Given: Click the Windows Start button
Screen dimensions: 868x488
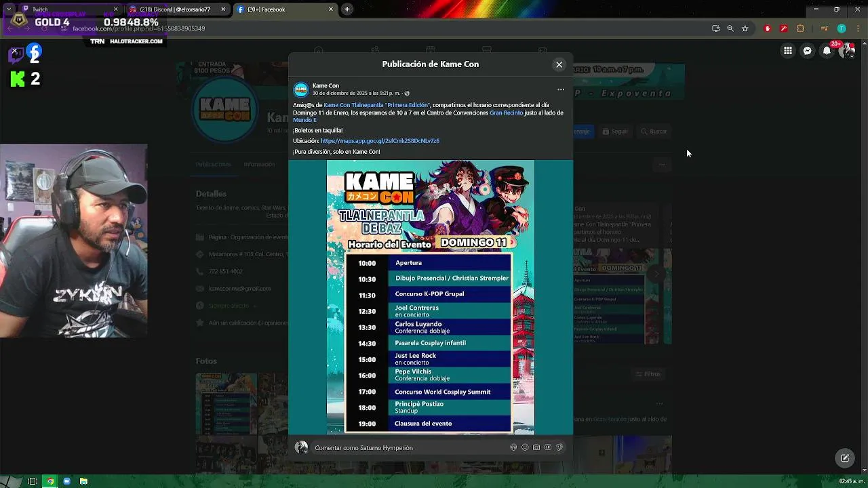Looking at the screenshot, I should coord(12,481).
